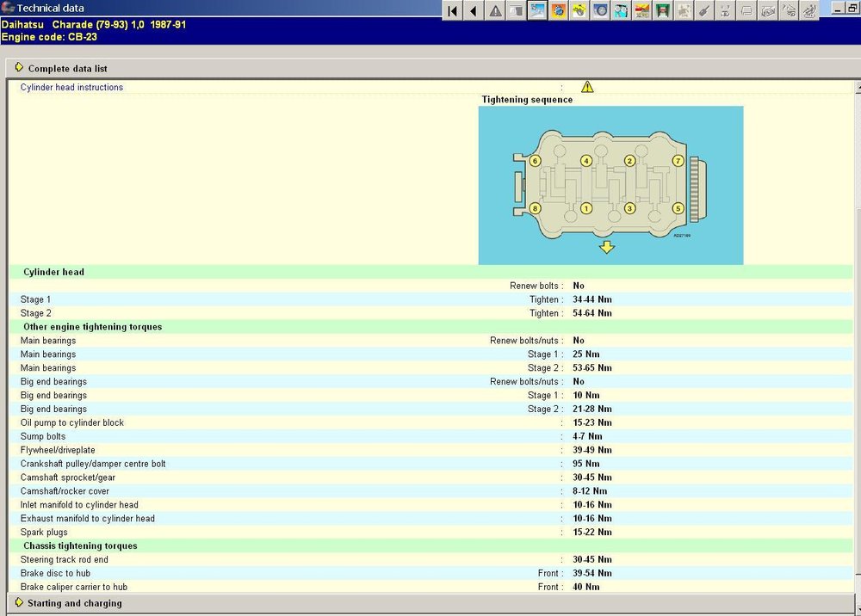Select 'Crankshaft pulley/damper centre bolt' row
The width and height of the screenshot is (861, 616).
tap(431, 464)
